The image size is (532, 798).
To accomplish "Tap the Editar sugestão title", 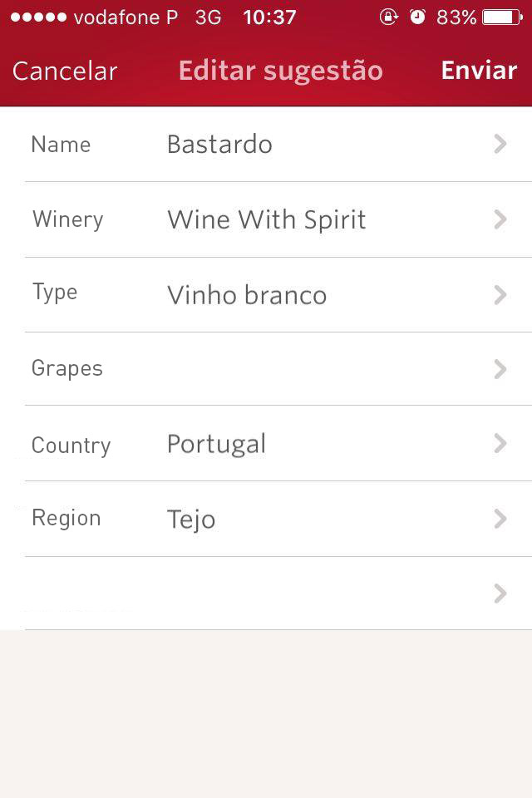I will tap(280, 71).
